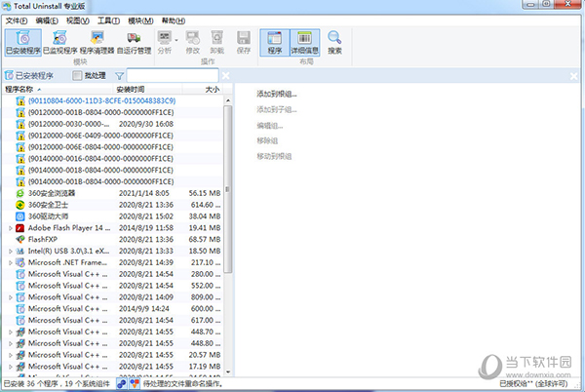Click status bar blue link icon

tap(122, 383)
